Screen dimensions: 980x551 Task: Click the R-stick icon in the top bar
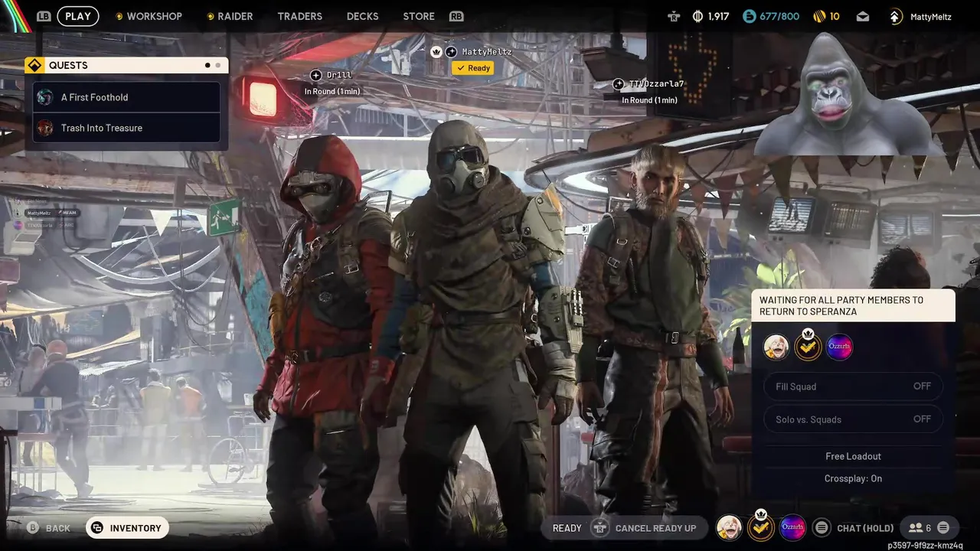[674, 16]
